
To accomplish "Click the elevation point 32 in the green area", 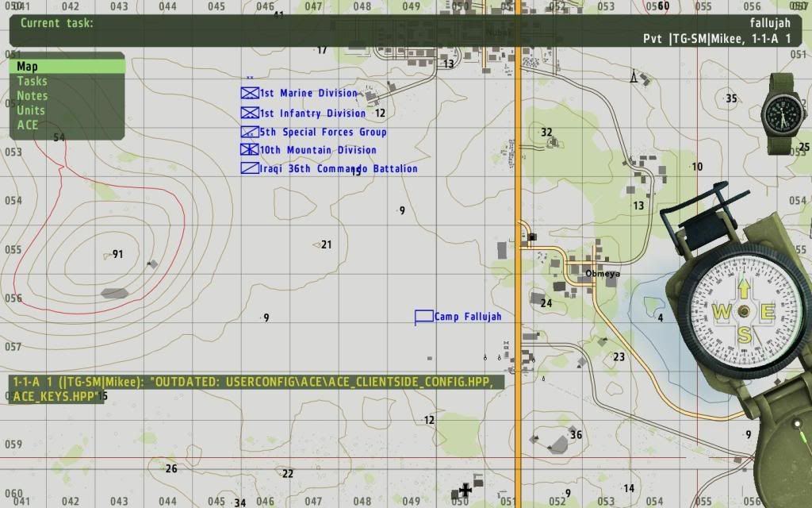I will (x=546, y=133).
